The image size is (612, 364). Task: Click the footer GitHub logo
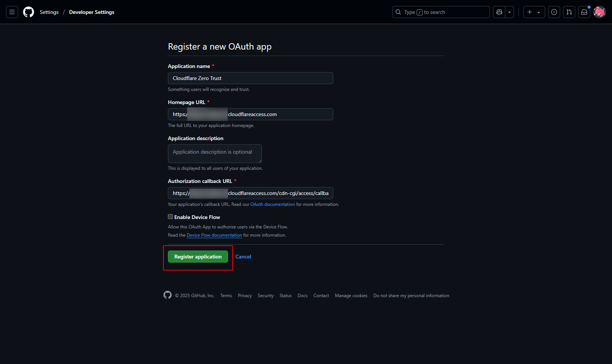point(168,295)
